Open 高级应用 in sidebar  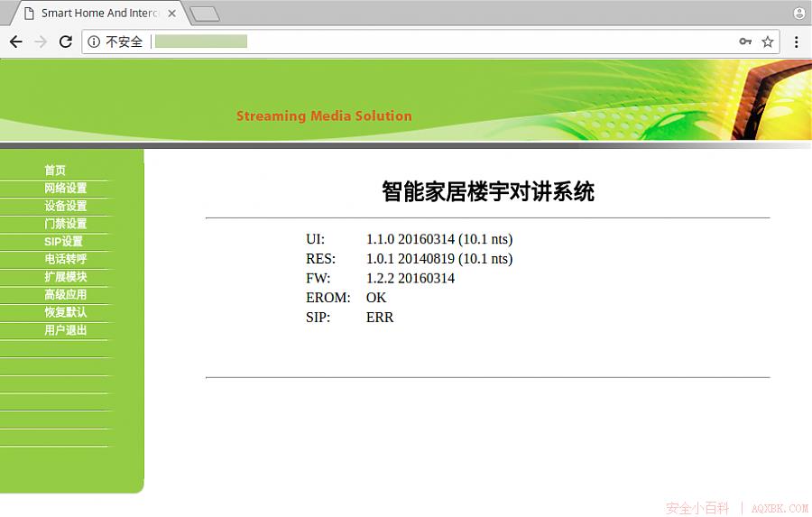click(66, 294)
